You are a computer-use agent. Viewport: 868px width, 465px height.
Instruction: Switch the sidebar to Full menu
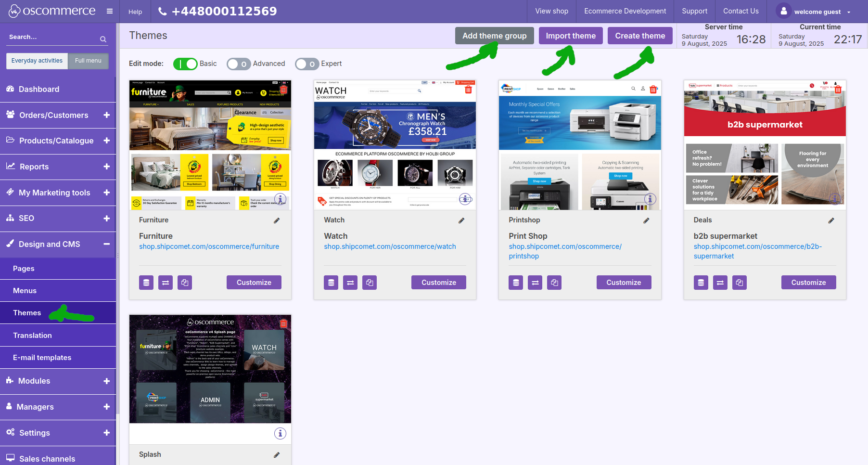click(x=88, y=61)
